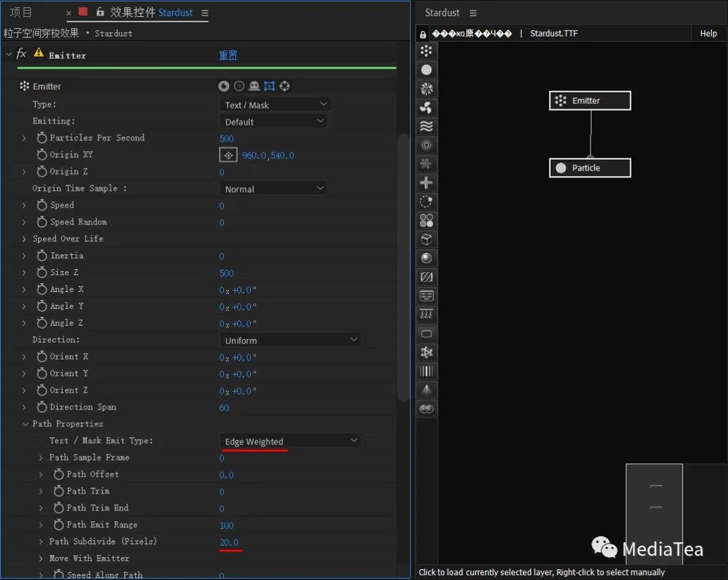
Task: Switch to the 项目 panel tab
Action: coord(21,13)
